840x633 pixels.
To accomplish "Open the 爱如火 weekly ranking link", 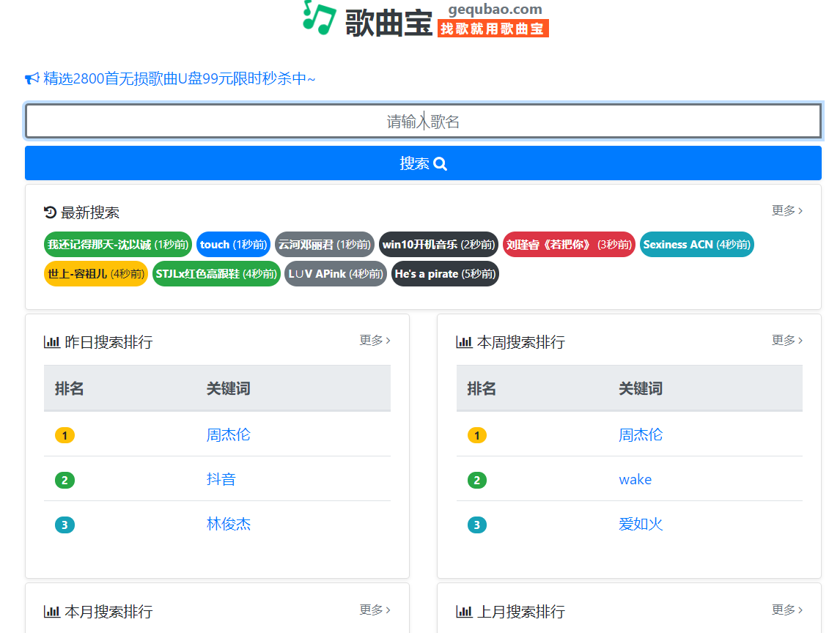I will click(641, 524).
